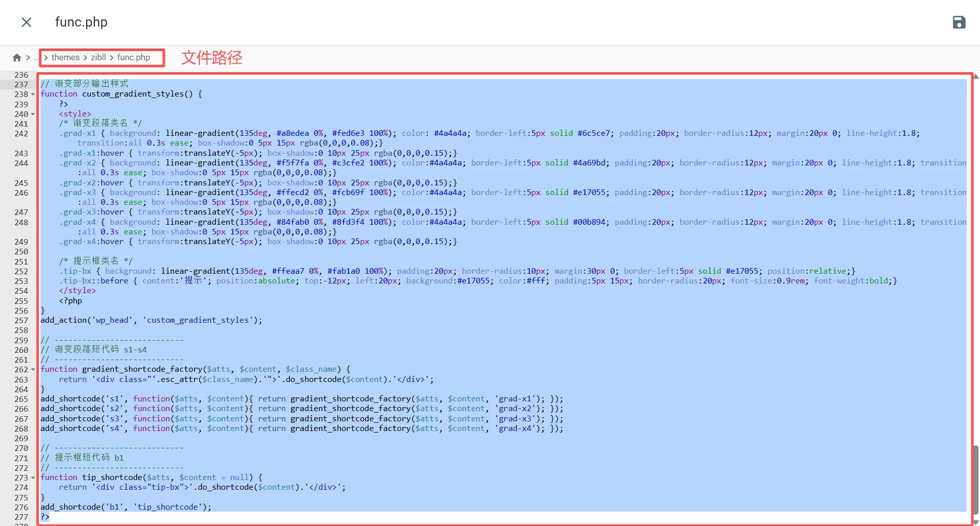
Task: Collapse the code fold at line 238
Action: (x=33, y=94)
